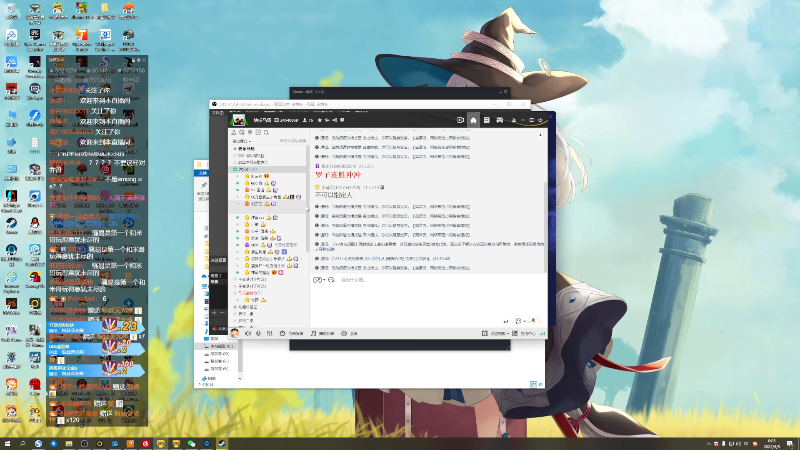This screenshot has height=450, width=800.
Task: Toggle the microphone in YY bottom bar
Action: coord(259,333)
